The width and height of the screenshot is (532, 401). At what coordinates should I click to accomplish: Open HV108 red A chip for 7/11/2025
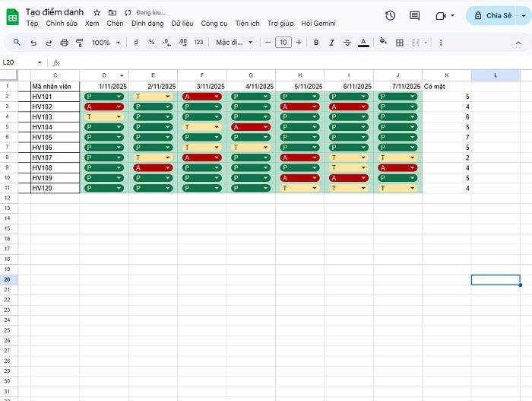coord(397,168)
